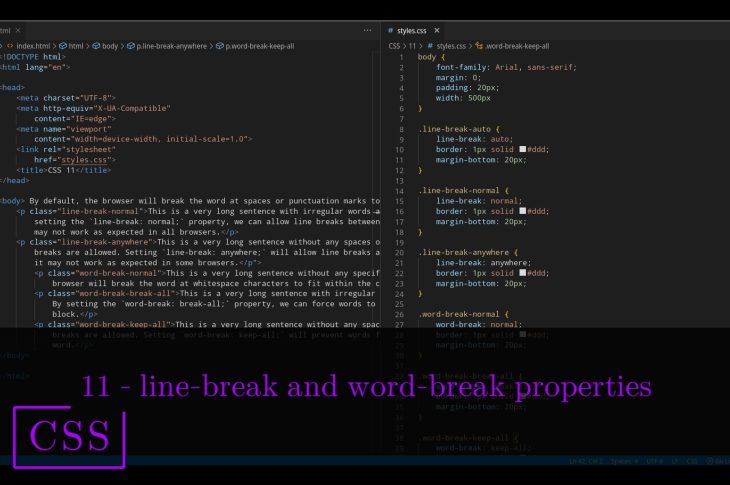The width and height of the screenshot is (730, 485).
Task: Open color swatch in .line-break-anywhere rule
Action: click(521, 272)
